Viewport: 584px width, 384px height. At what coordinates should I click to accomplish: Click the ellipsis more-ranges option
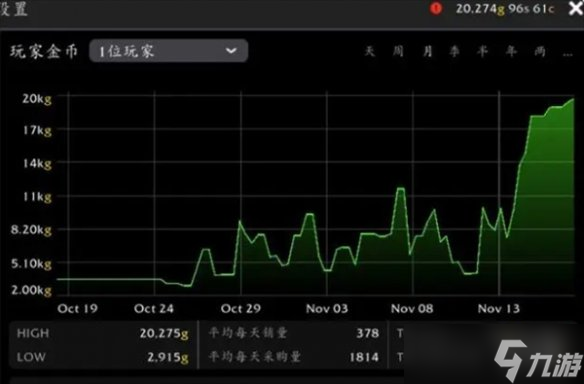(568, 54)
